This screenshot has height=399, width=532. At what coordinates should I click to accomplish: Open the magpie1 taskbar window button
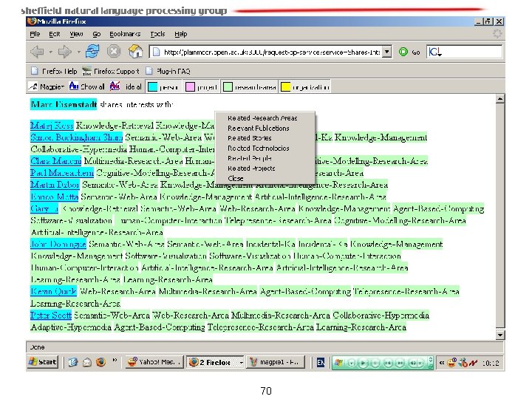tap(276, 362)
